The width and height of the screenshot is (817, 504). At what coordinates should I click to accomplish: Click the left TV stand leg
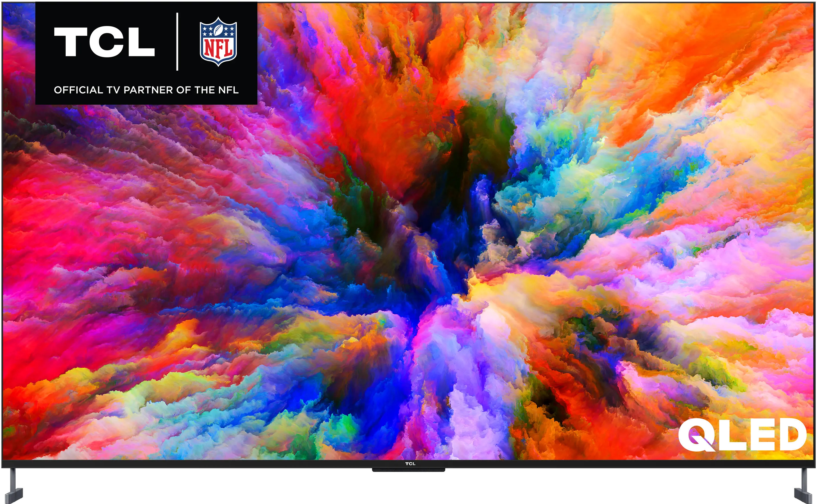[13, 485]
